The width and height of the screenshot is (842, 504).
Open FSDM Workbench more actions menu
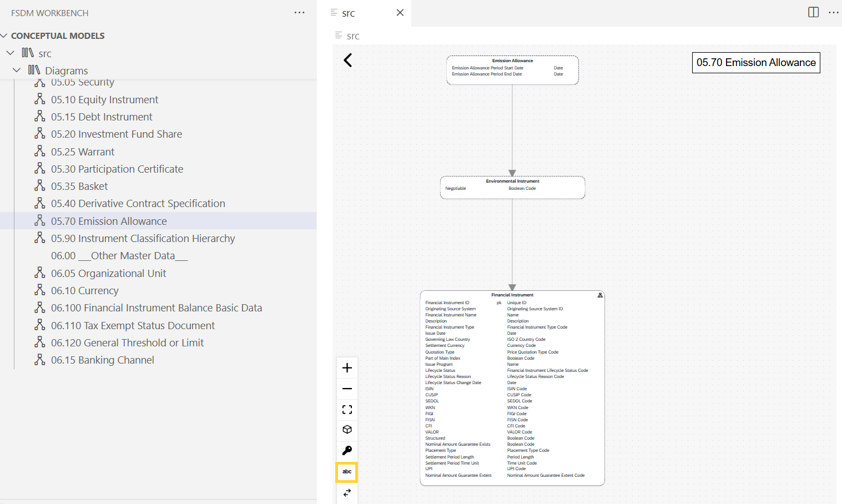click(x=299, y=12)
